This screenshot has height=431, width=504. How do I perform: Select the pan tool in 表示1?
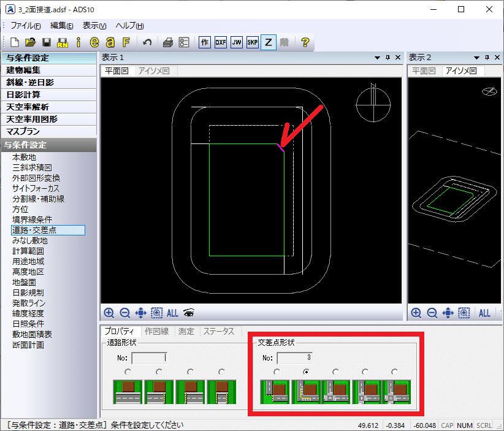point(141,313)
